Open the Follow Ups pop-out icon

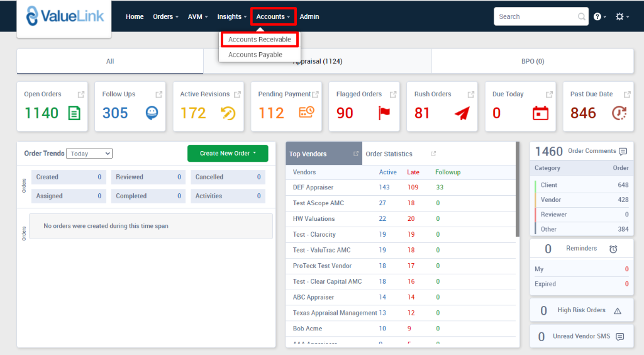(x=159, y=94)
